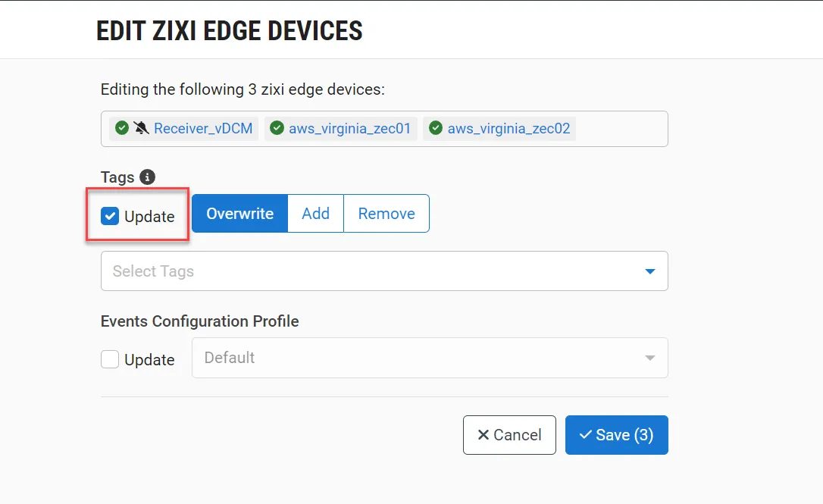Click green status check beside aws_virginia_zec01
The image size is (823, 504).
point(277,127)
